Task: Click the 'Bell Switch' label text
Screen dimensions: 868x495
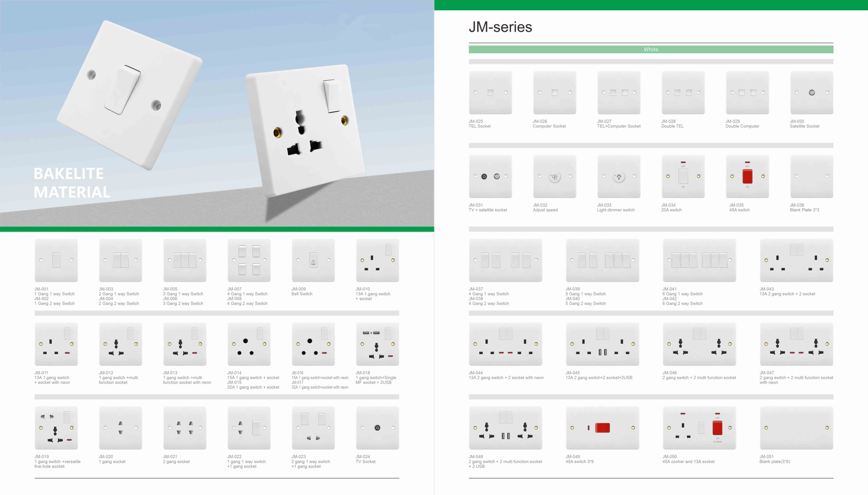Action: pyautogui.click(x=301, y=294)
